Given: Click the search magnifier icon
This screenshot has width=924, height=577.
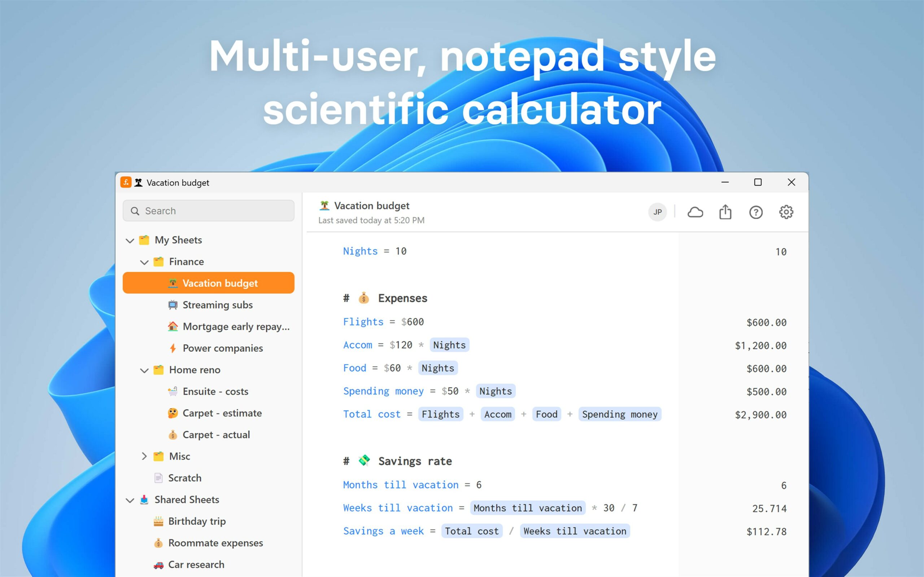Looking at the screenshot, I should click(135, 211).
